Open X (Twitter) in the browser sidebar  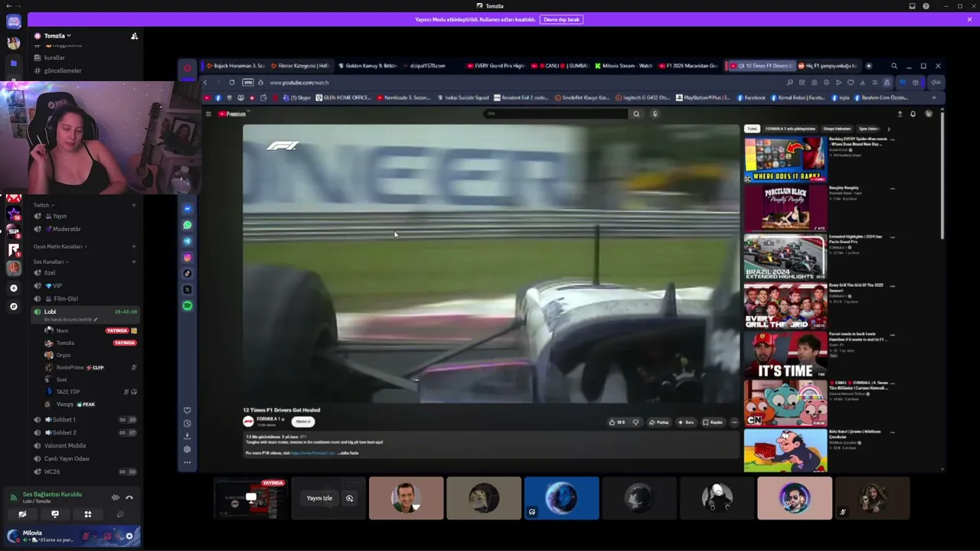pos(188,289)
